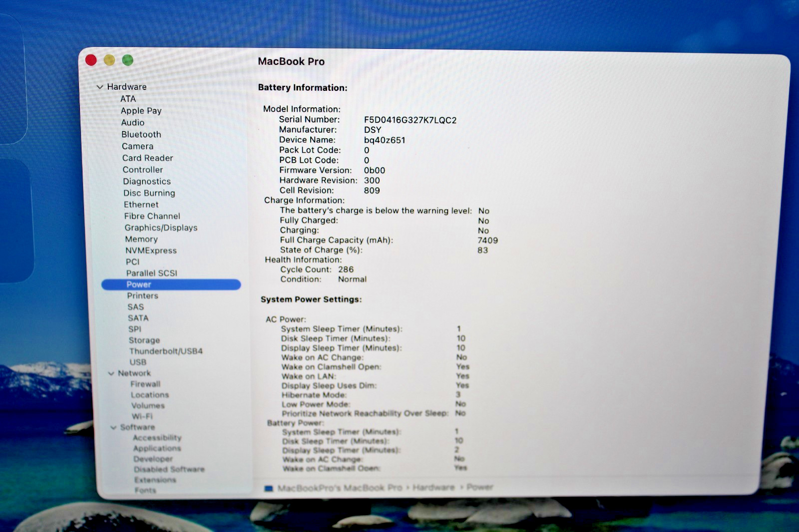Open the SPI entry

tap(135, 329)
